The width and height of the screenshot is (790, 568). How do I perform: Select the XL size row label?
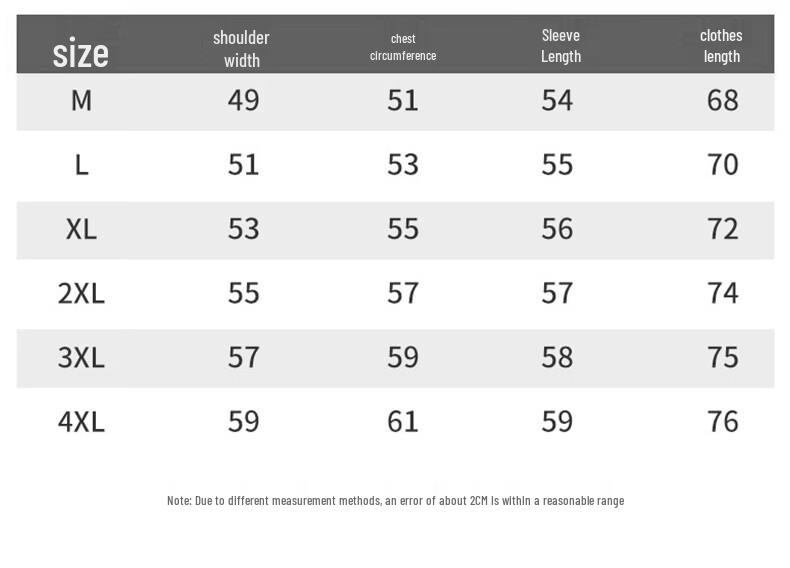coord(81,229)
